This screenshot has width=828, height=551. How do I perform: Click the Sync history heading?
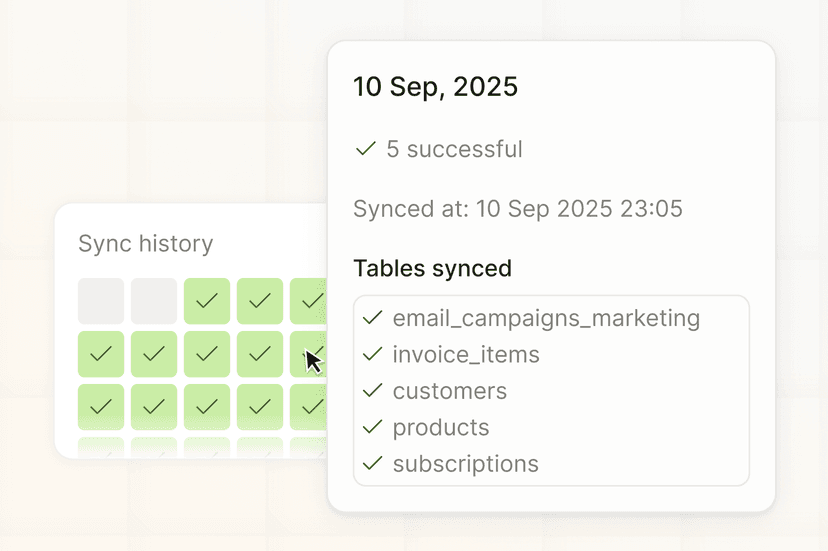[x=146, y=244]
